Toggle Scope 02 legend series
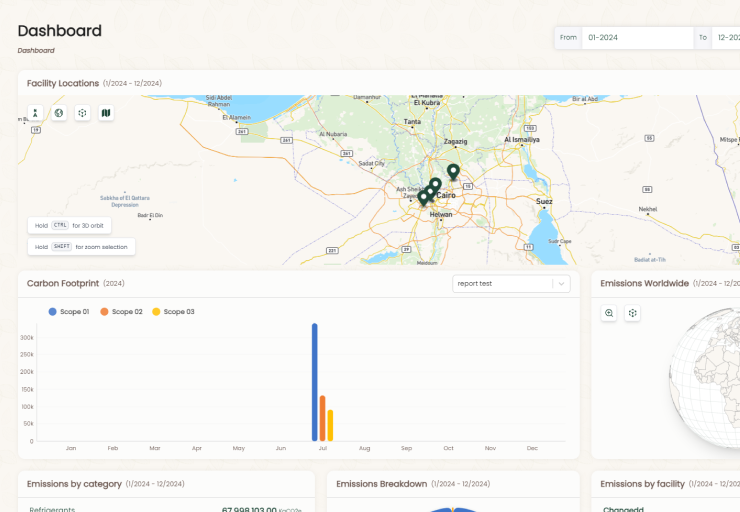Screen dimensions: 740x512 [x=121, y=312]
